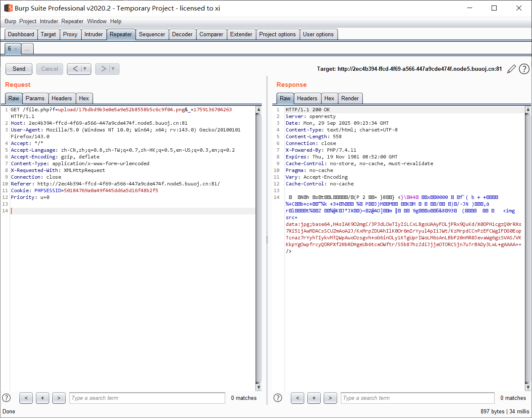Select request Params tab

[35, 99]
